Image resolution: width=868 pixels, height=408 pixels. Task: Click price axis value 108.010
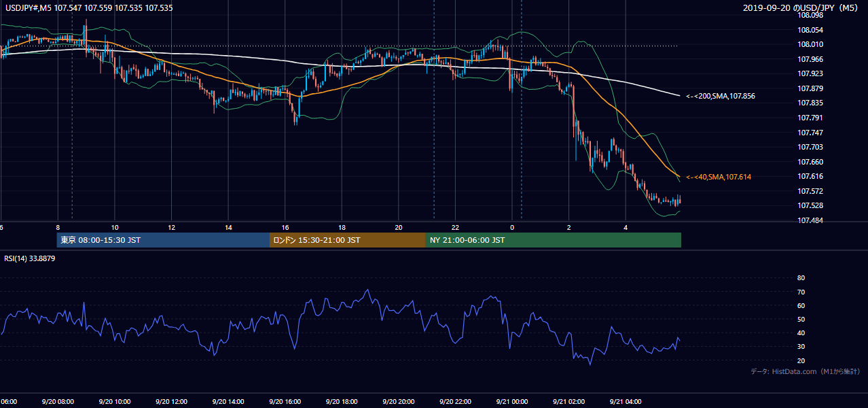[x=811, y=45]
